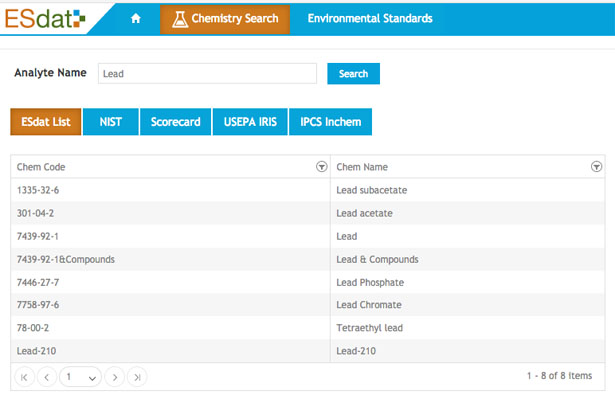Go to previous page arrow
This screenshot has height=395, width=615.
pyautogui.click(x=47, y=377)
